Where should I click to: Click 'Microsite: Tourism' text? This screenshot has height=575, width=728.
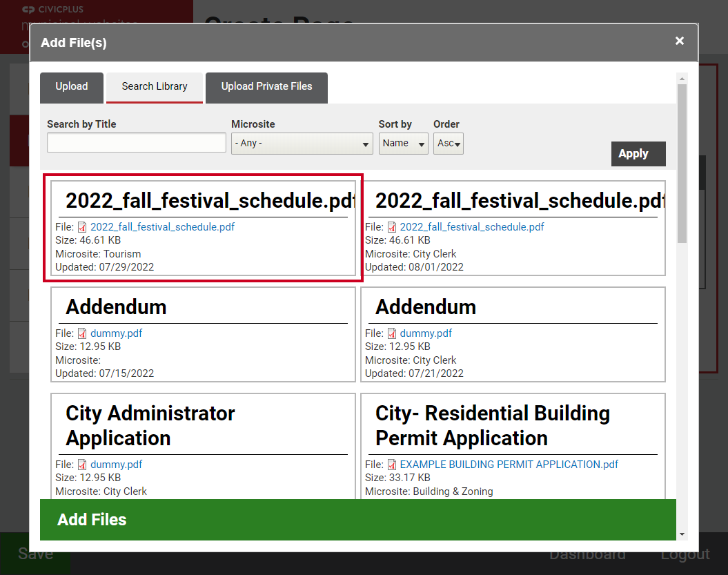[98, 254]
